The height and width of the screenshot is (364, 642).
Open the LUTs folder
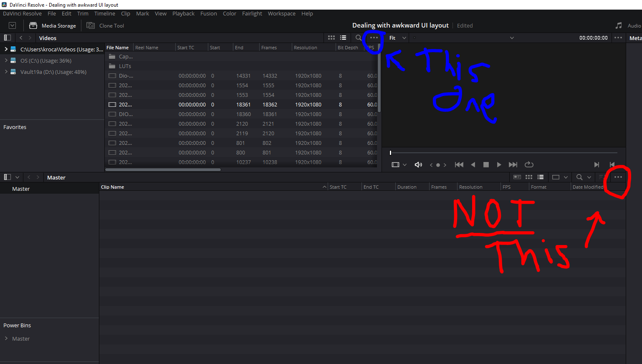(241, 66)
